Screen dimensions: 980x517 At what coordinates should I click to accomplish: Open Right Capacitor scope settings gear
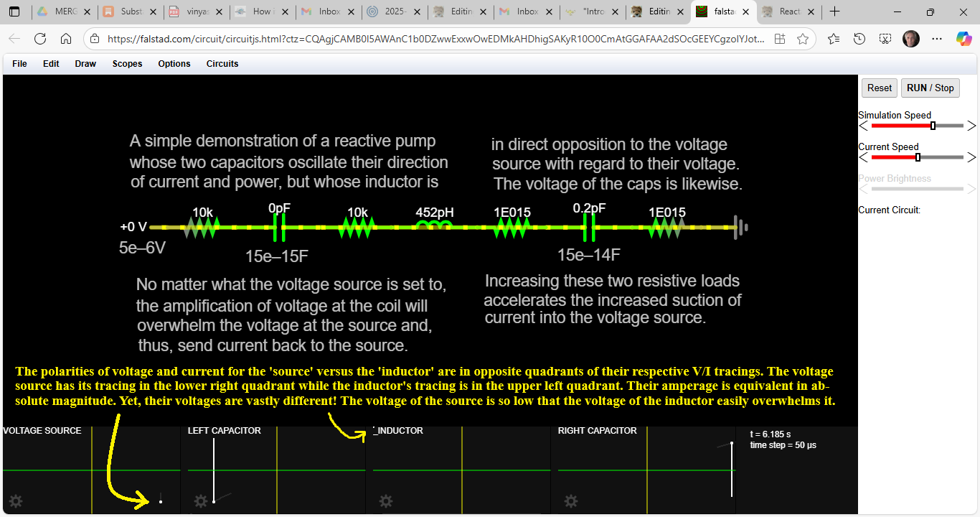coord(571,501)
